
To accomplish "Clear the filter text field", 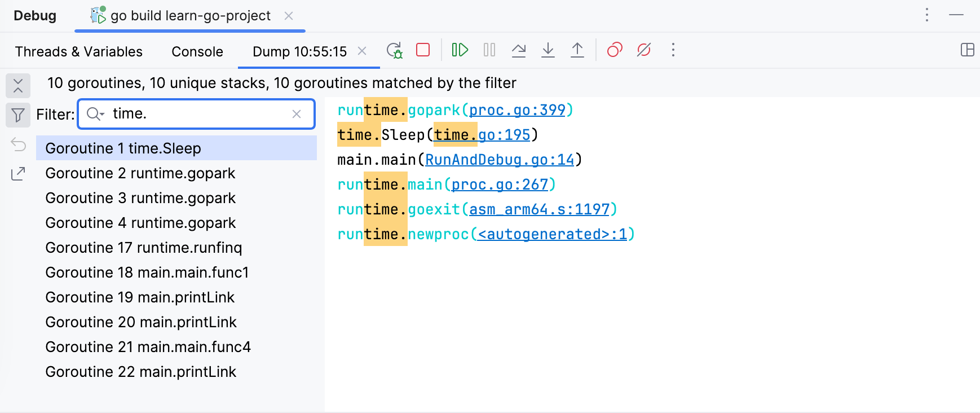I will (297, 114).
